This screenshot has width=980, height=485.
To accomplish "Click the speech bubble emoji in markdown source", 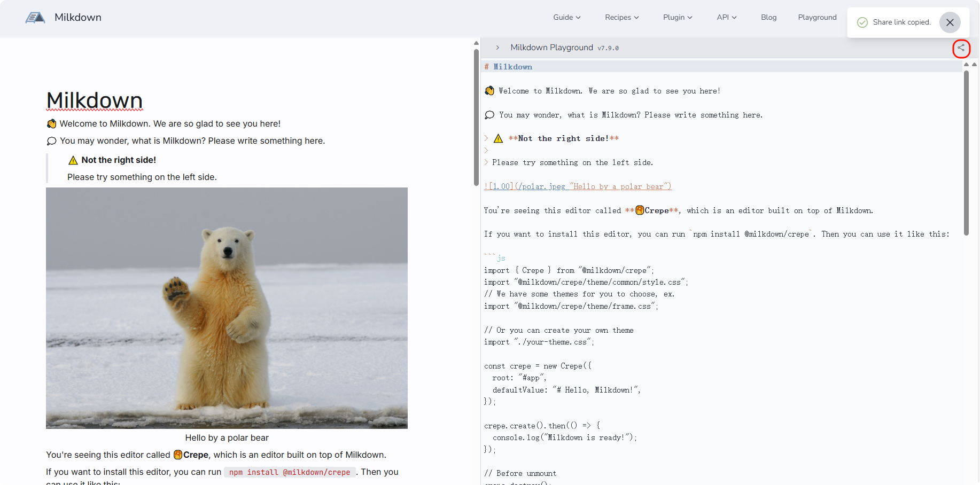I will pyautogui.click(x=489, y=115).
